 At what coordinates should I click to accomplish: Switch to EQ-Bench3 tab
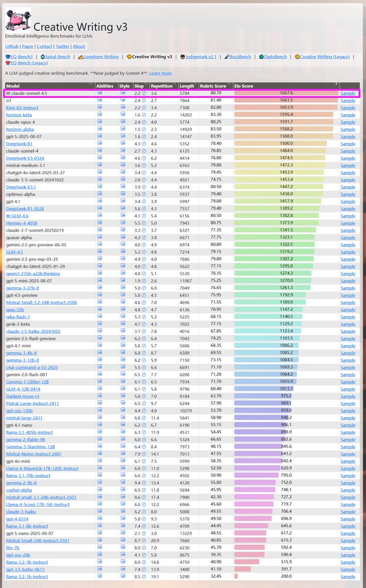[20, 57]
